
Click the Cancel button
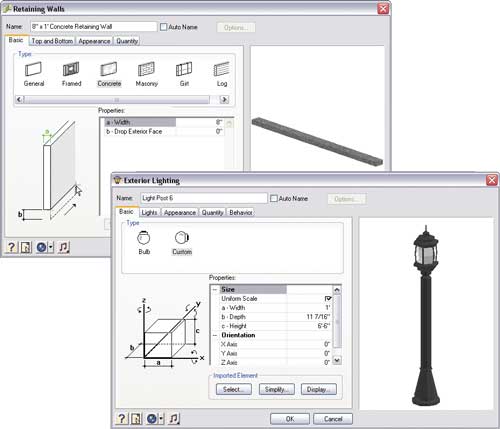tap(333, 419)
